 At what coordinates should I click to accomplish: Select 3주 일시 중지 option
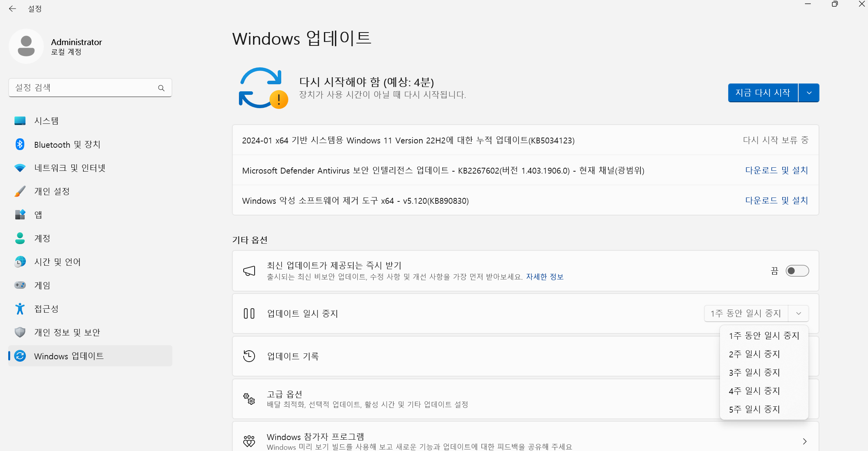[754, 372]
